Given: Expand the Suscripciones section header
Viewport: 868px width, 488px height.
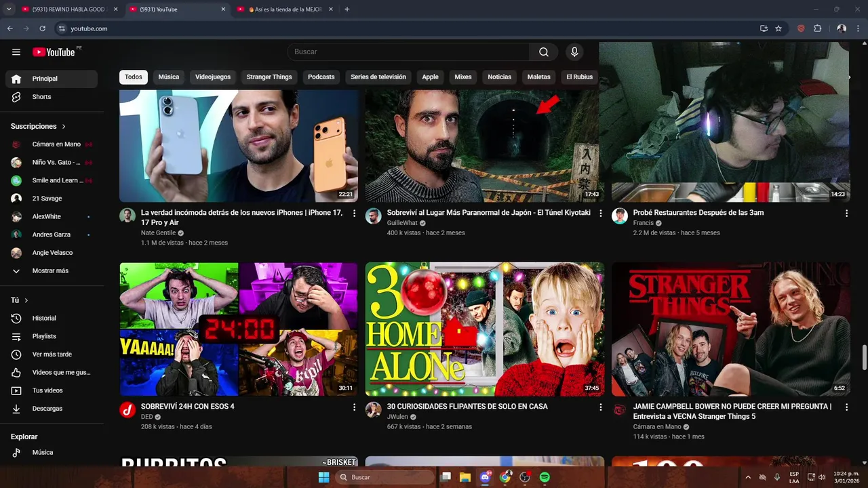Looking at the screenshot, I should (x=39, y=126).
